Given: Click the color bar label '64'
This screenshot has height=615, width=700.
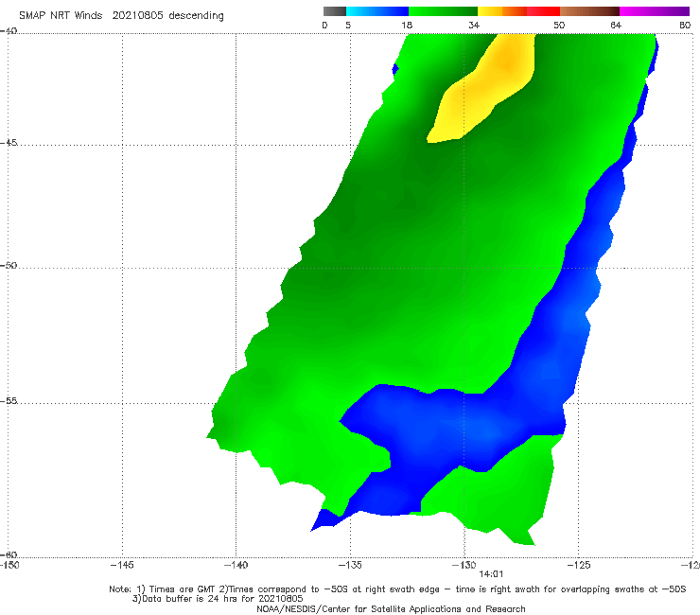Looking at the screenshot, I should pos(616,26).
